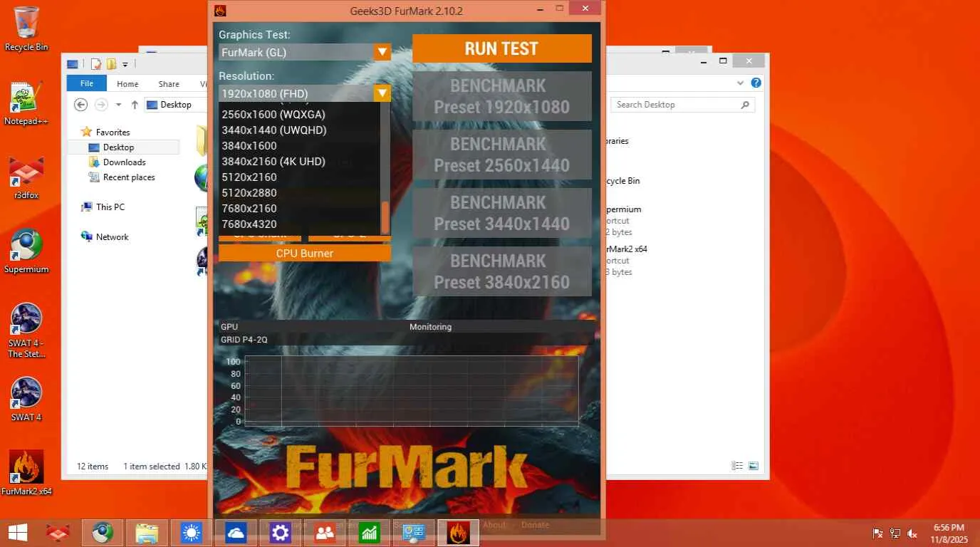Launch the CPU Burner tool

coord(305,253)
